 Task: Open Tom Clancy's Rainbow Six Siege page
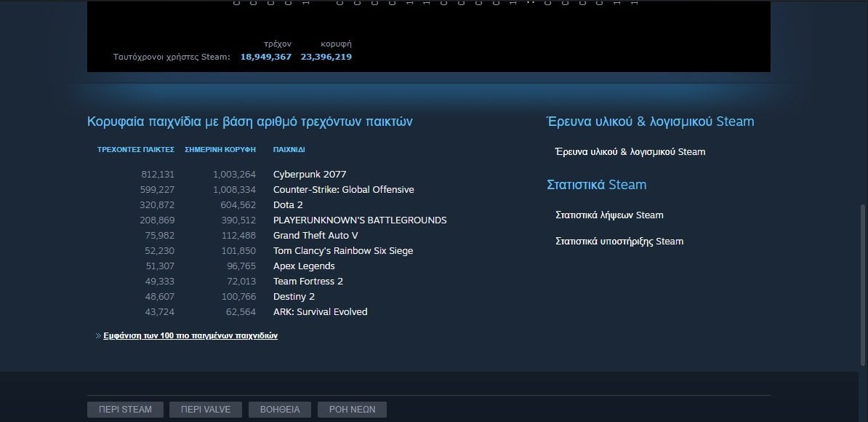pos(343,251)
